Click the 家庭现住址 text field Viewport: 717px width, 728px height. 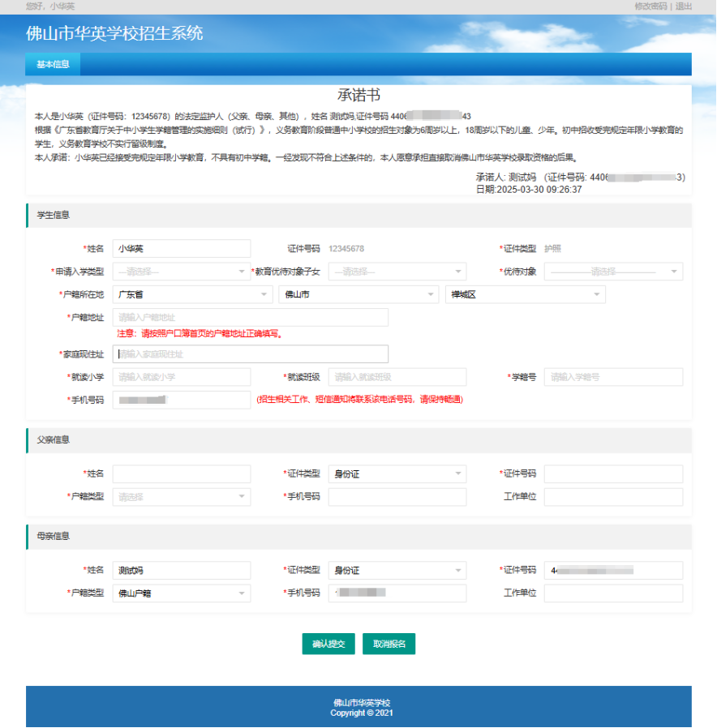click(x=251, y=353)
